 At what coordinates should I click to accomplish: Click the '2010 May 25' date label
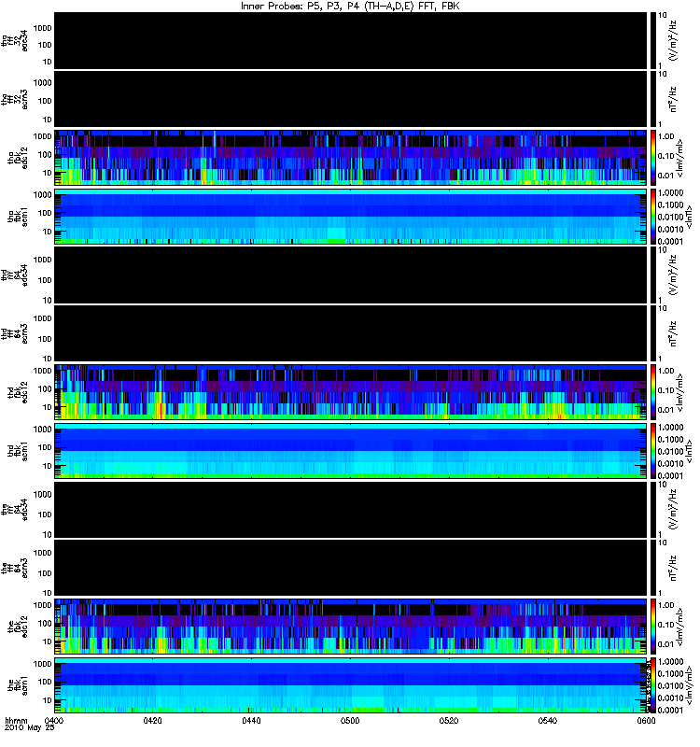[30, 728]
